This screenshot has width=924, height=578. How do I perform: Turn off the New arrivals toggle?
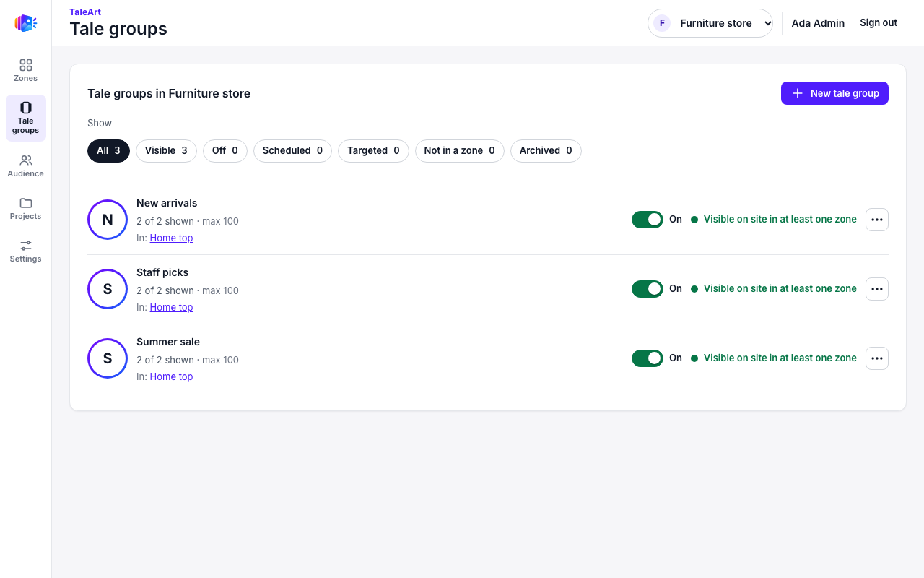point(648,220)
